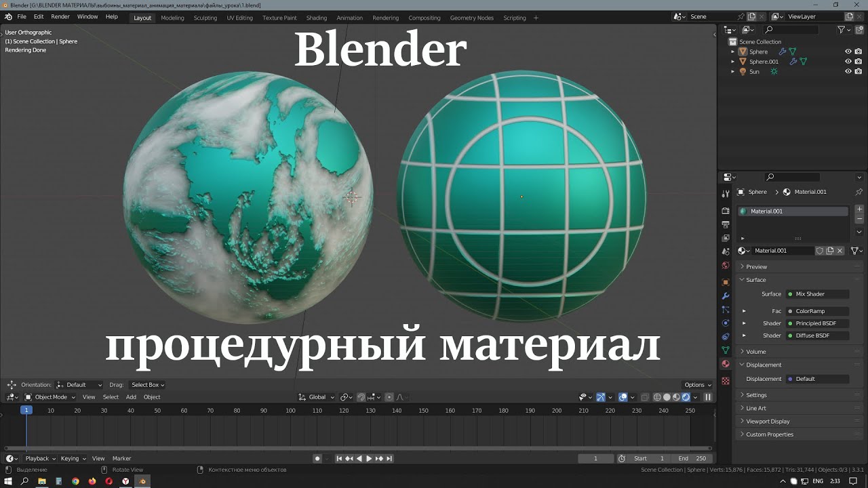Screen dimensions: 868x488
Task: Open the Tool properties tab
Action: (726, 195)
